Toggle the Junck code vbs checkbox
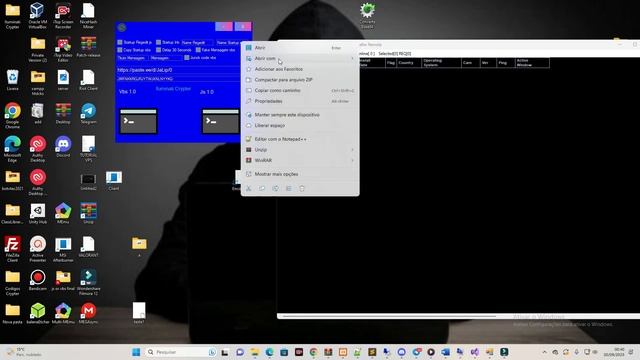 pos(187,58)
